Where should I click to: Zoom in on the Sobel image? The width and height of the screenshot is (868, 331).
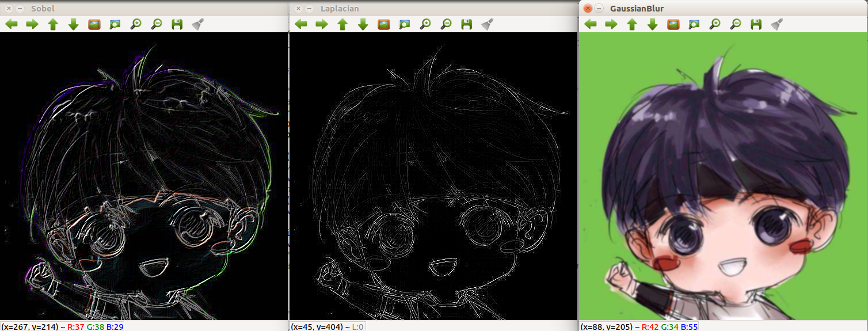tap(136, 24)
